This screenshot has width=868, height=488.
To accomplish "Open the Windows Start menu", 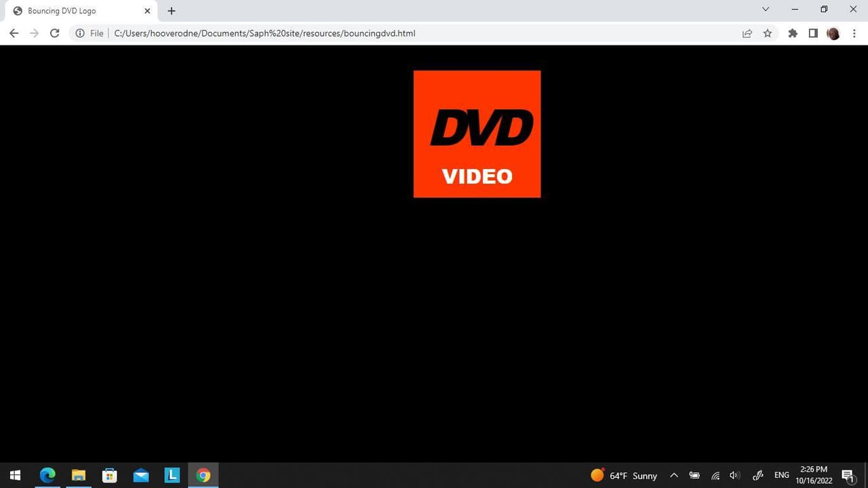I will click(x=15, y=475).
